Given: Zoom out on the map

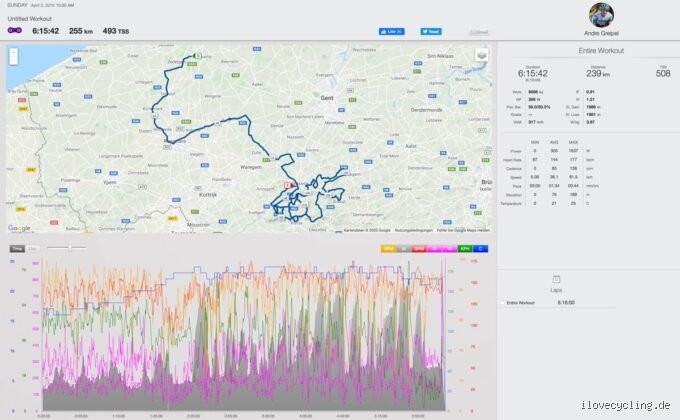Looking at the screenshot, I should pos(14,61).
